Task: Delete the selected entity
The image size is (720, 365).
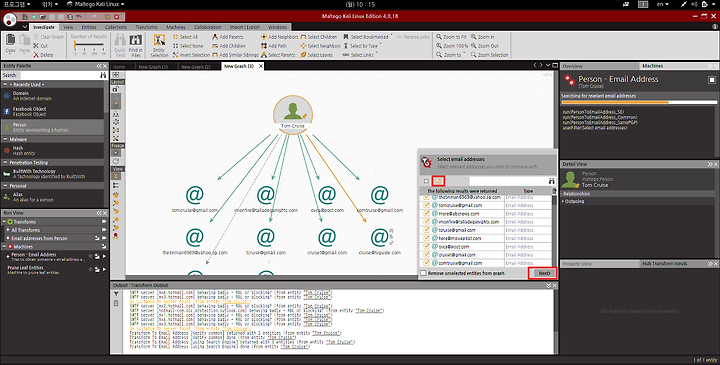Action: (43, 55)
